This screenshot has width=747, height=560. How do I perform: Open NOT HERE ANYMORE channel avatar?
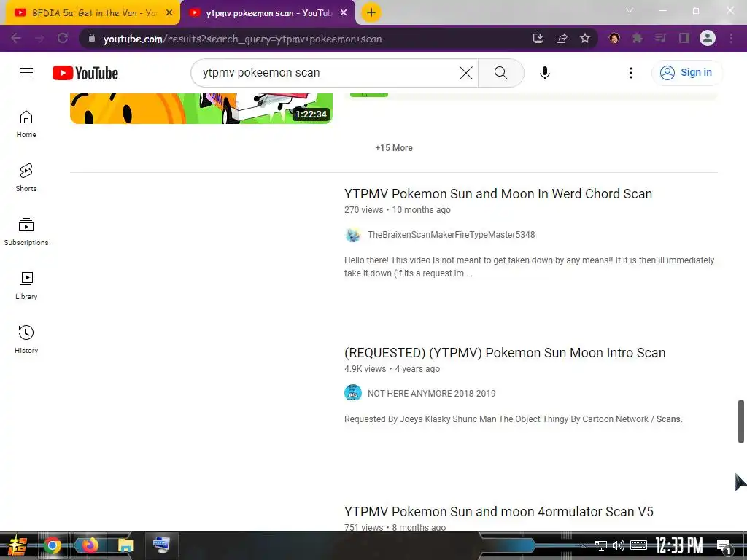353,393
